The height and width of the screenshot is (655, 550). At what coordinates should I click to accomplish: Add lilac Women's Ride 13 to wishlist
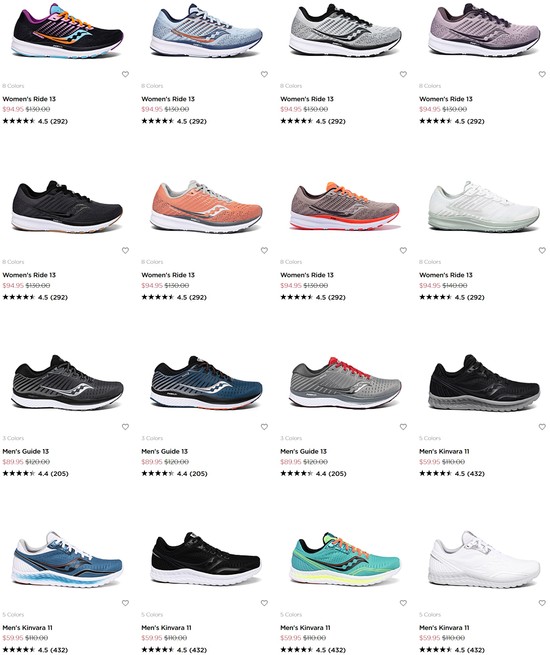coord(542,74)
